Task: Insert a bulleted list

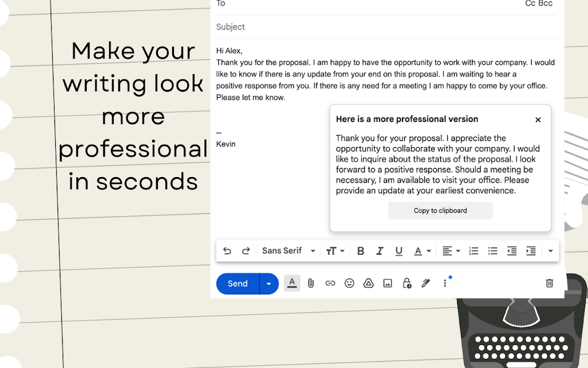Action: (x=493, y=251)
